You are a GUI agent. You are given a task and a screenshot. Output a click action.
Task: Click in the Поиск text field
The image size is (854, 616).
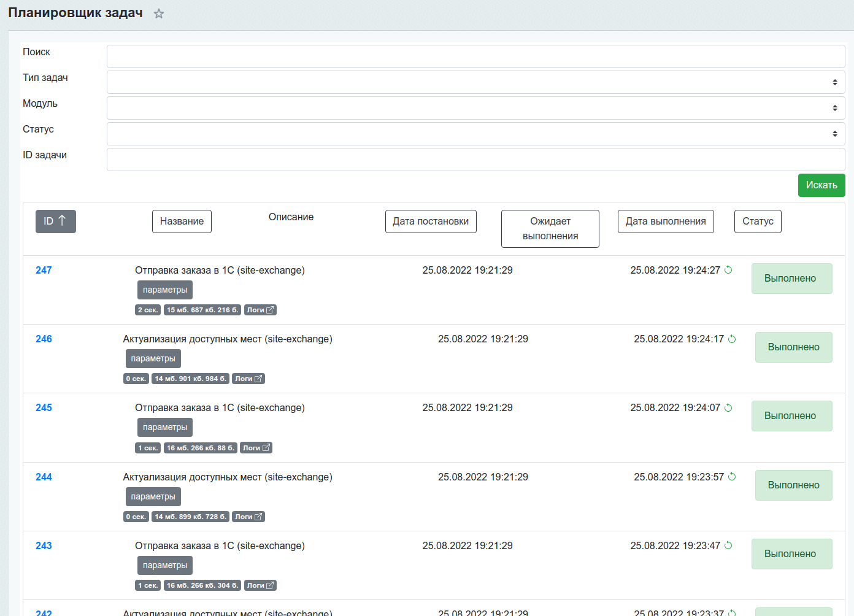[x=475, y=56]
